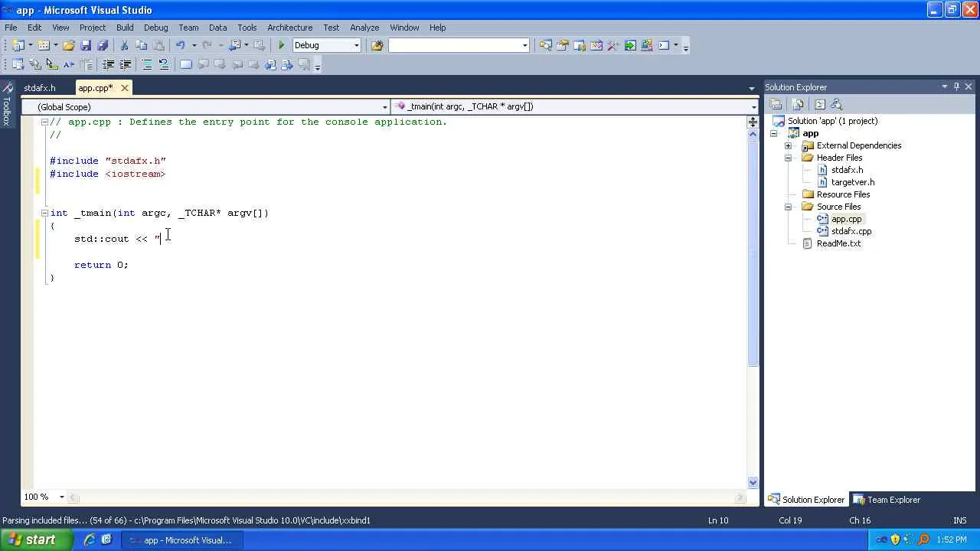Viewport: 980px width, 551px height.
Task: Cut selection with the scissors icon
Action: click(124, 45)
